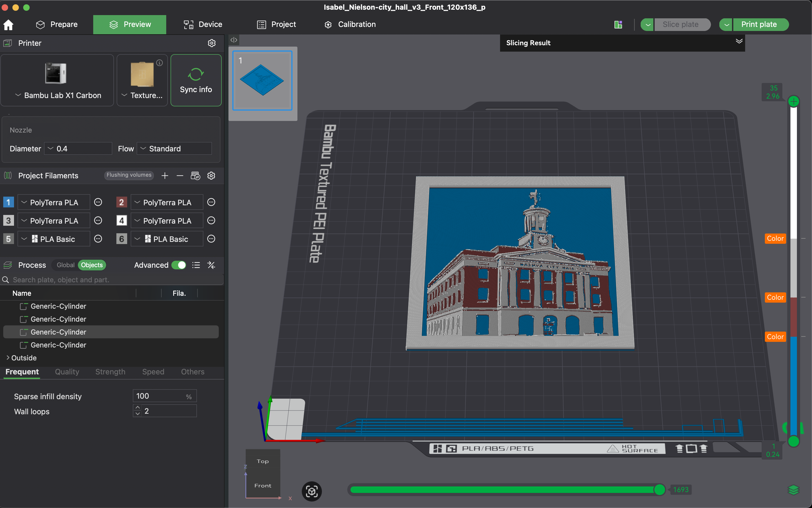The width and height of the screenshot is (812, 508).
Task: Open Flushing volumes settings
Action: tap(129, 175)
